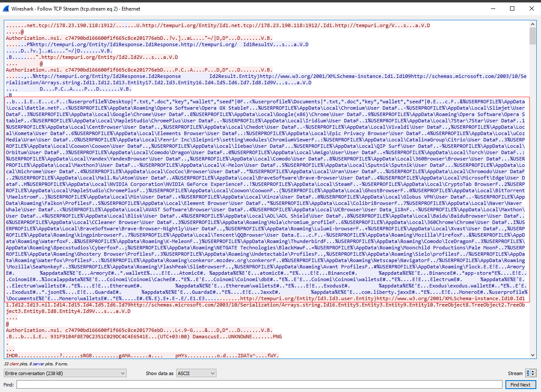Expand the Show data as ASCII dropdown
Screen dimensions: 541x392
click(196, 373)
